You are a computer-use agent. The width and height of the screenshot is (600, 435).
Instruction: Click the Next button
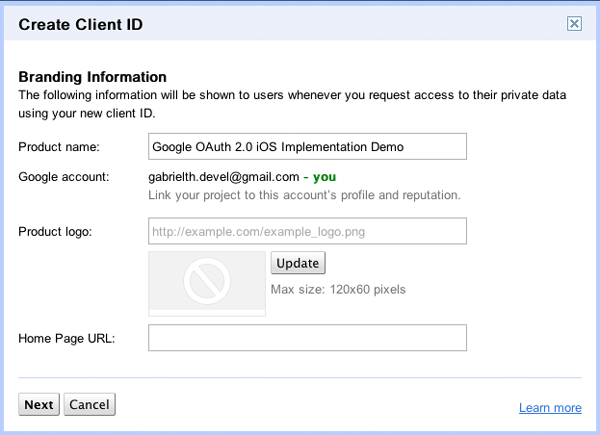39,404
